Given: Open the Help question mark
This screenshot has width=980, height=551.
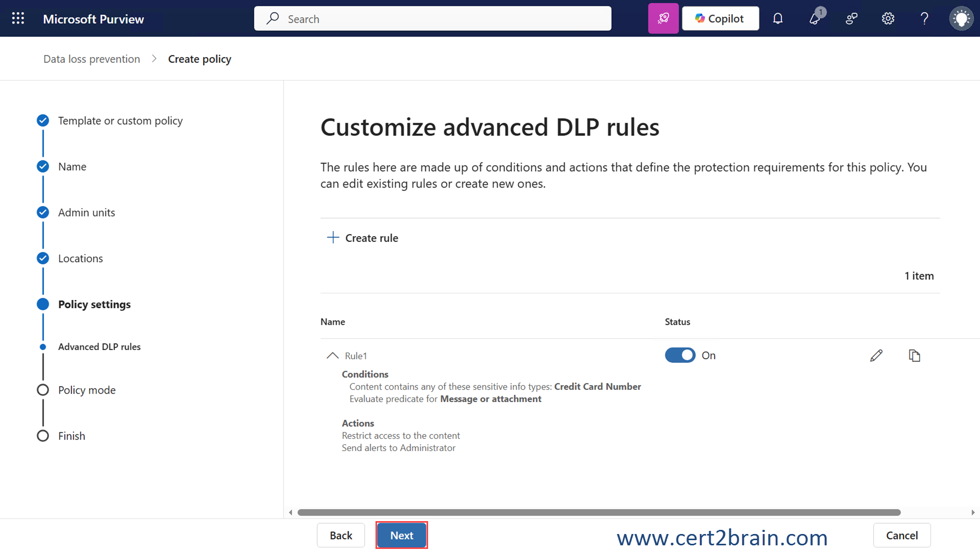Looking at the screenshot, I should pyautogui.click(x=924, y=19).
